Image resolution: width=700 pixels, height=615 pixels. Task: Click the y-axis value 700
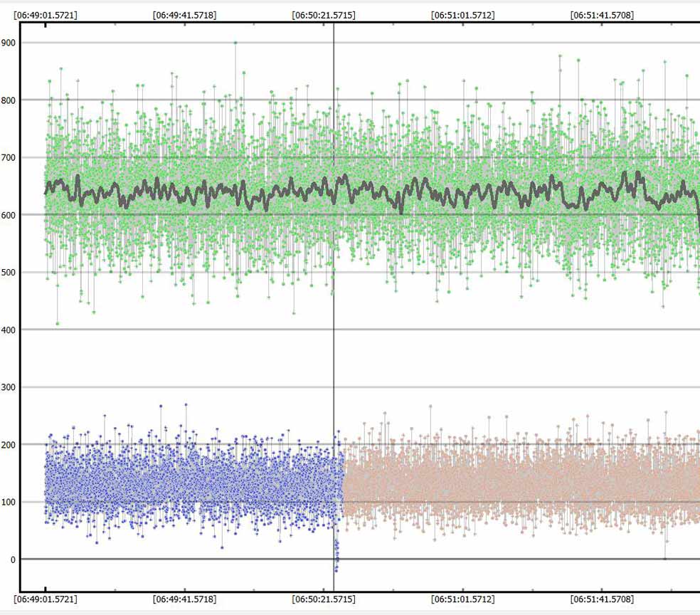click(x=8, y=157)
